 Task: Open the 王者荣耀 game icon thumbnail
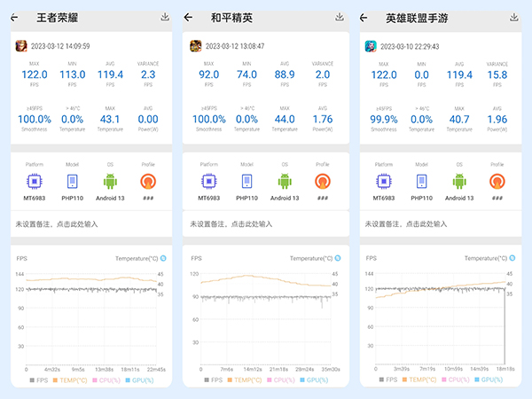22,46
